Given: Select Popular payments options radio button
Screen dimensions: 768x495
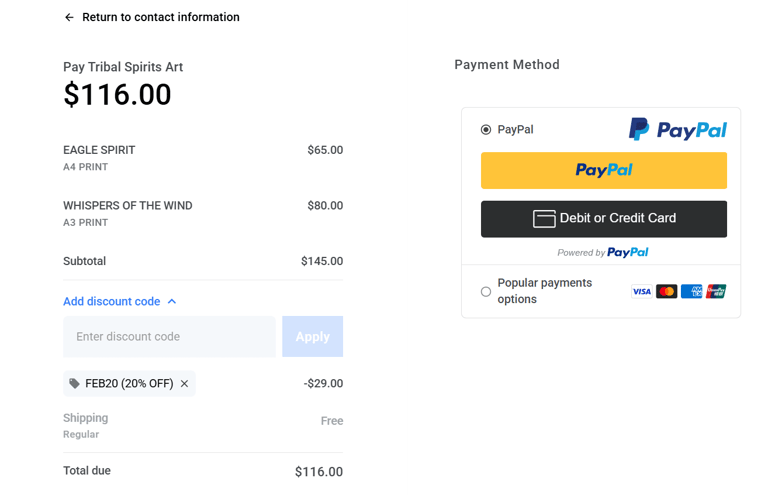Looking at the screenshot, I should [486, 291].
